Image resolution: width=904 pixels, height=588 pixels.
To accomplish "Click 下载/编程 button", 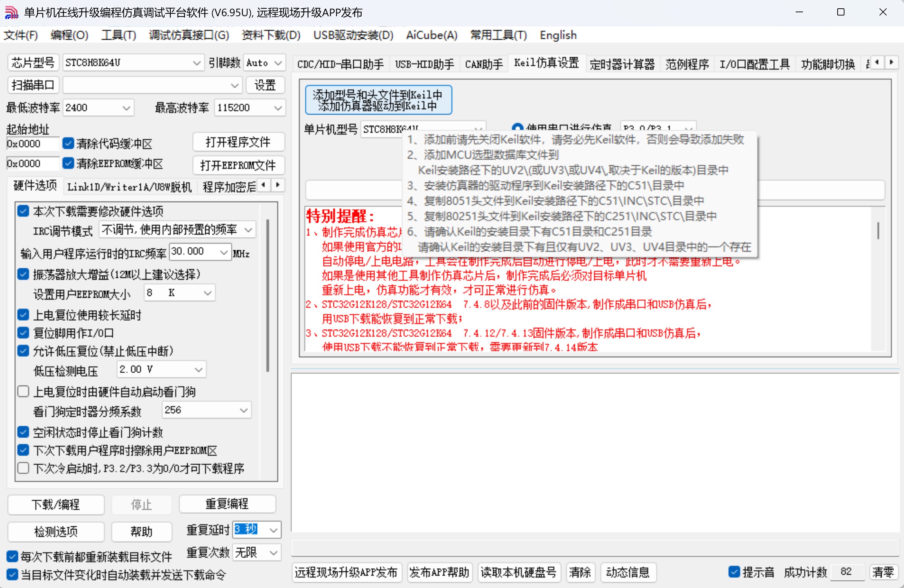I will pos(56,504).
